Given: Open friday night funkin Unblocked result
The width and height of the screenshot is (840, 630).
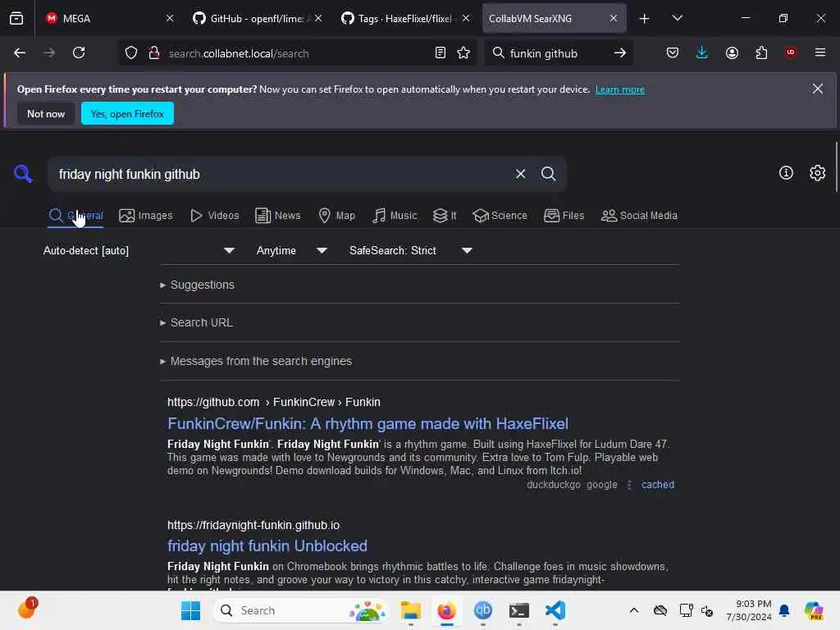Looking at the screenshot, I should click(x=267, y=546).
